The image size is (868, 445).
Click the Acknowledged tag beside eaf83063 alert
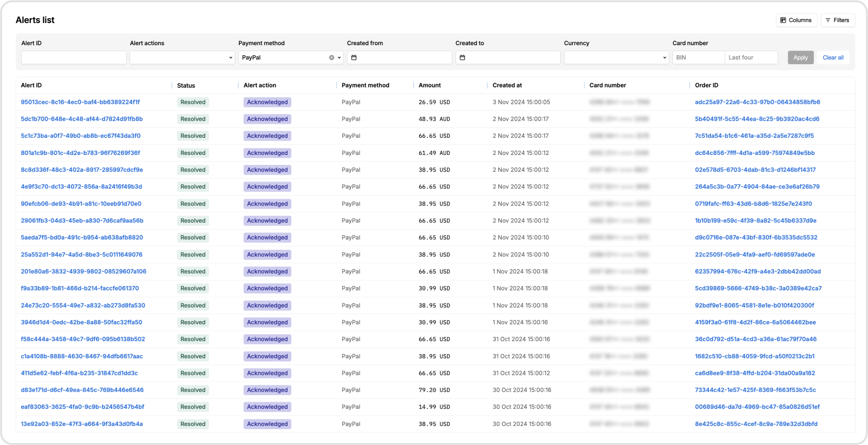[267, 407]
